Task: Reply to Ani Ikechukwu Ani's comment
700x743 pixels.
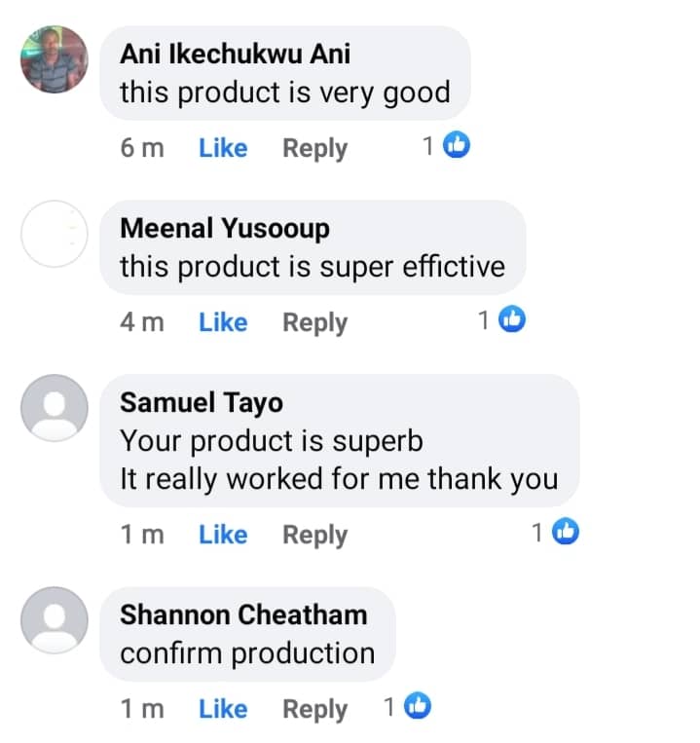Action: [x=314, y=148]
